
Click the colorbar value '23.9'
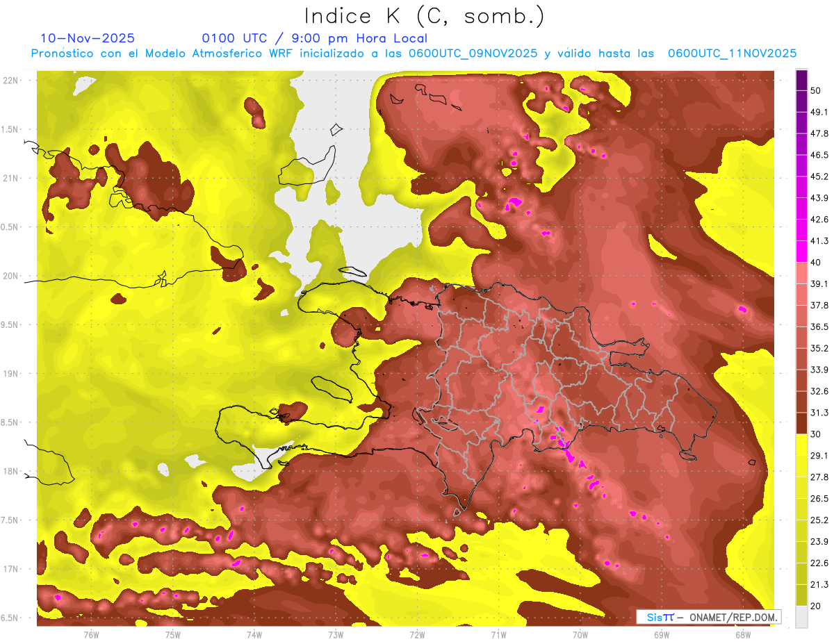(819, 542)
